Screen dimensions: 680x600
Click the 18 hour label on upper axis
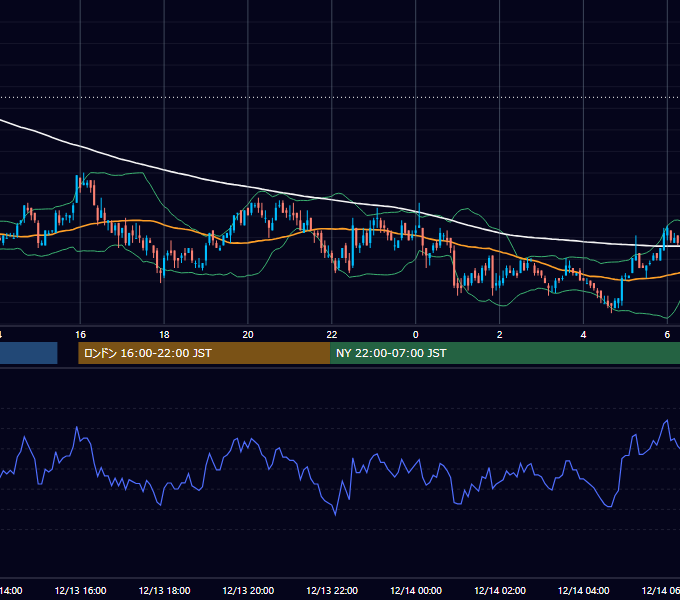coord(164,335)
